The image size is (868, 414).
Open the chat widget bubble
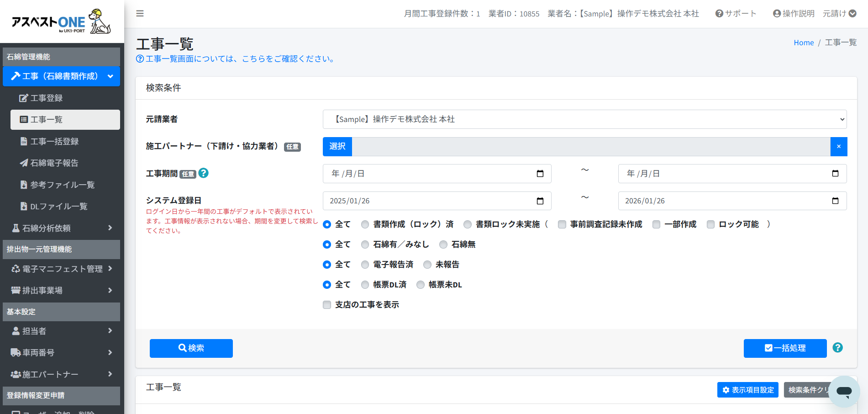pos(844,391)
